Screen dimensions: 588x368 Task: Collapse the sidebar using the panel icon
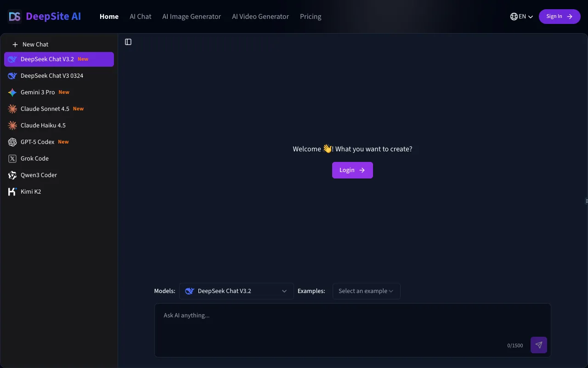click(x=128, y=41)
